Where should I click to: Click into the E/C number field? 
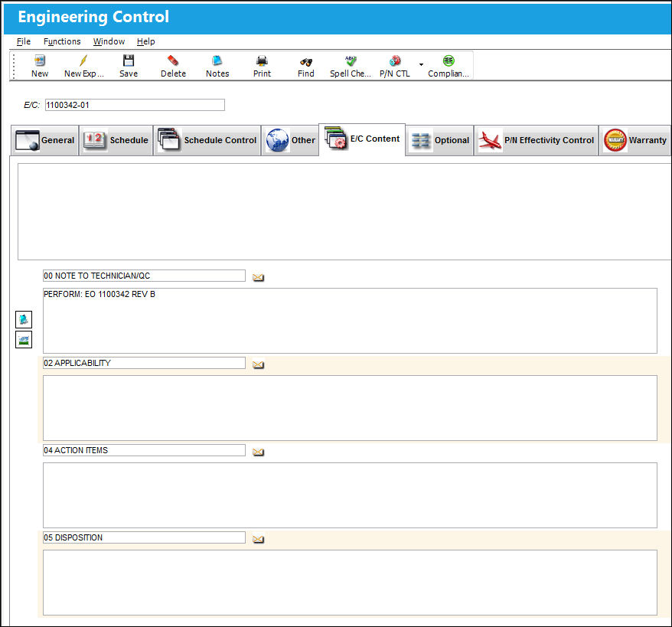[135, 105]
